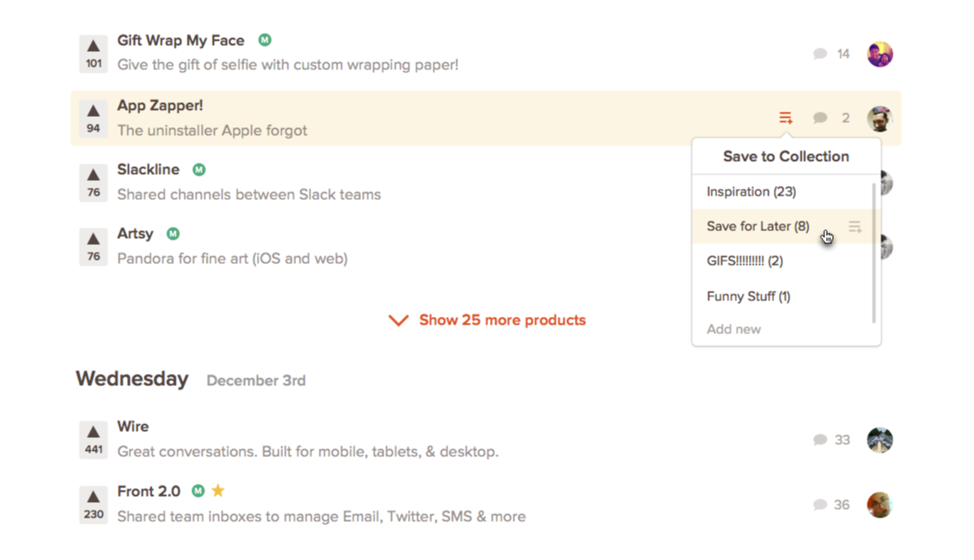Select Save for Later (8) collection

783,227
